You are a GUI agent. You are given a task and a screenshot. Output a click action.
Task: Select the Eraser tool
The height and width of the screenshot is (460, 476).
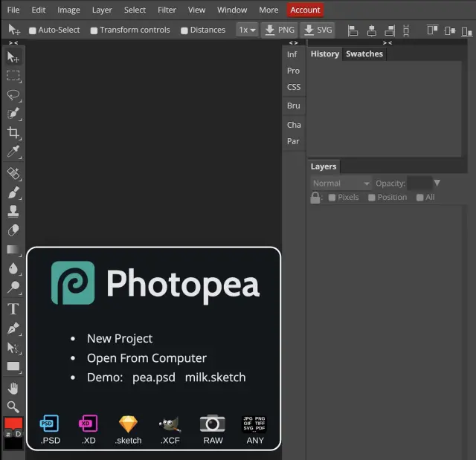[13, 230]
